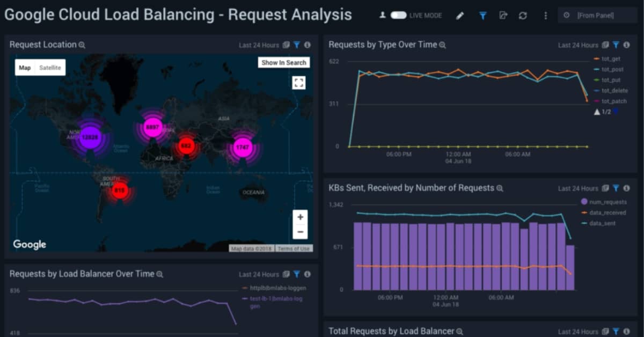Show info for Requests by Type panel
This screenshot has width=644, height=337.
(x=627, y=45)
